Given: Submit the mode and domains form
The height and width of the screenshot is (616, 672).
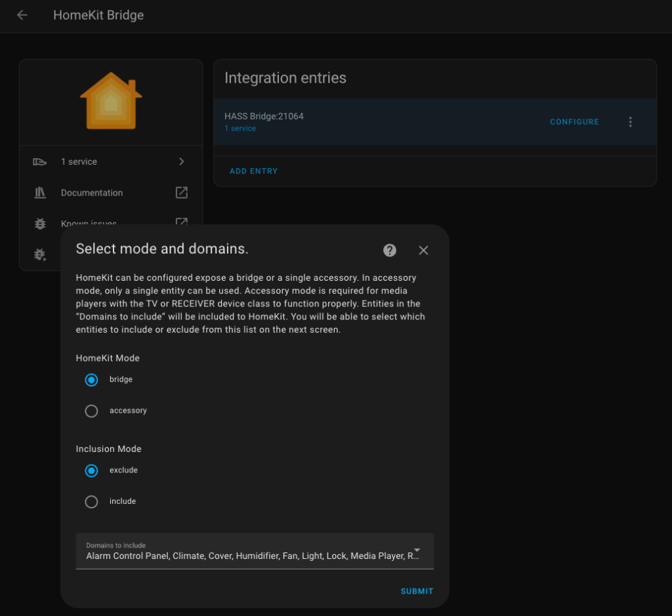Looking at the screenshot, I should 417,591.
